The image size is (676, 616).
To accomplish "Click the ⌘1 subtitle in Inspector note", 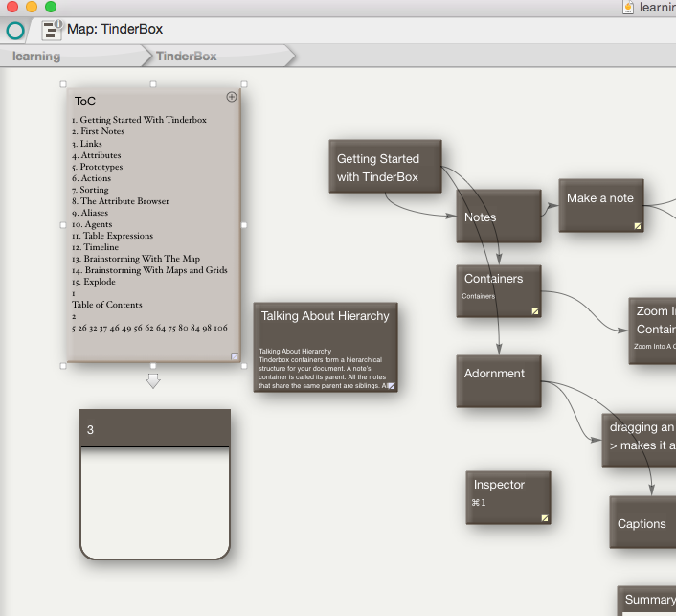I will coord(479,503).
